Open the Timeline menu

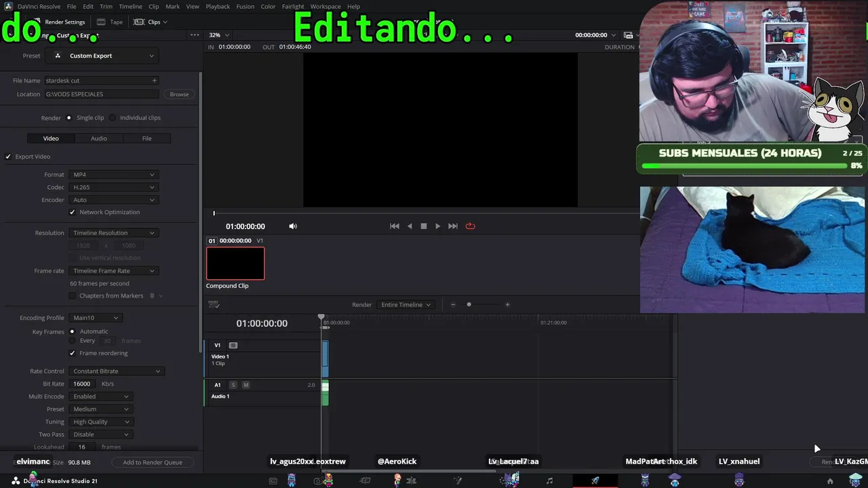(x=130, y=6)
